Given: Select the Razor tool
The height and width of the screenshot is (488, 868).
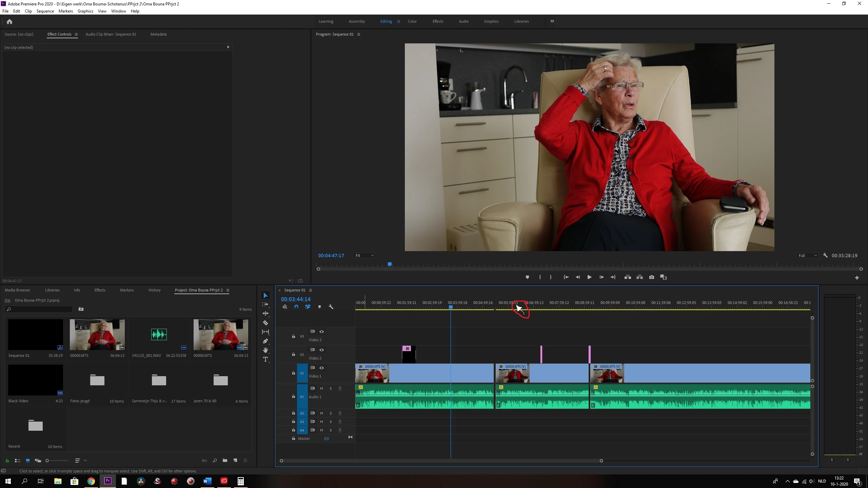Looking at the screenshot, I should [265, 323].
